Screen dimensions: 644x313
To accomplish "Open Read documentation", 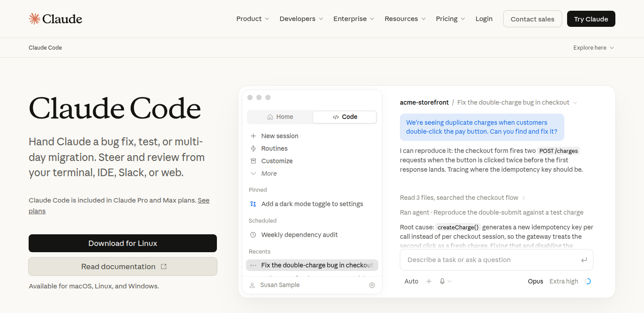I will click(x=123, y=266).
